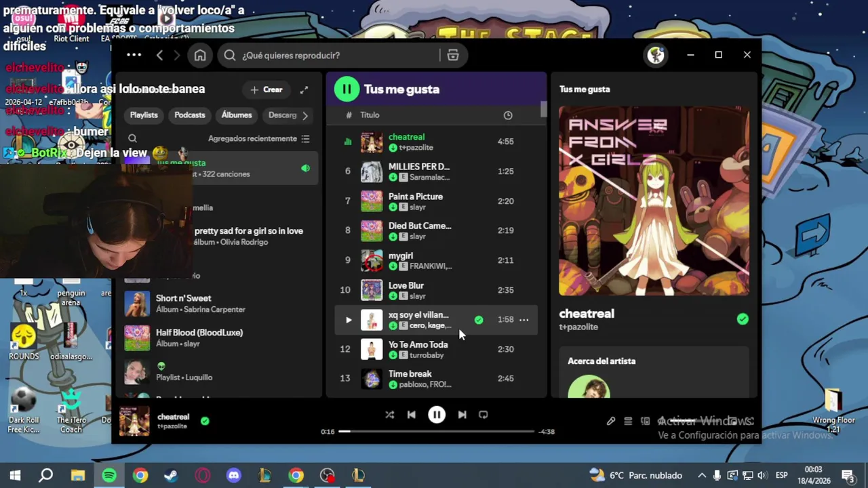Pause Tus me gusta with green button
The height and width of the screenshot is (488, 868).
click(347, 89)
